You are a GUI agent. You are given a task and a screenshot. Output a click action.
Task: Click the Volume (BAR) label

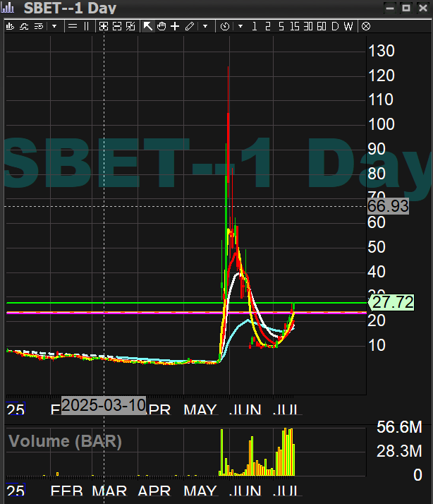coord(65,441)
